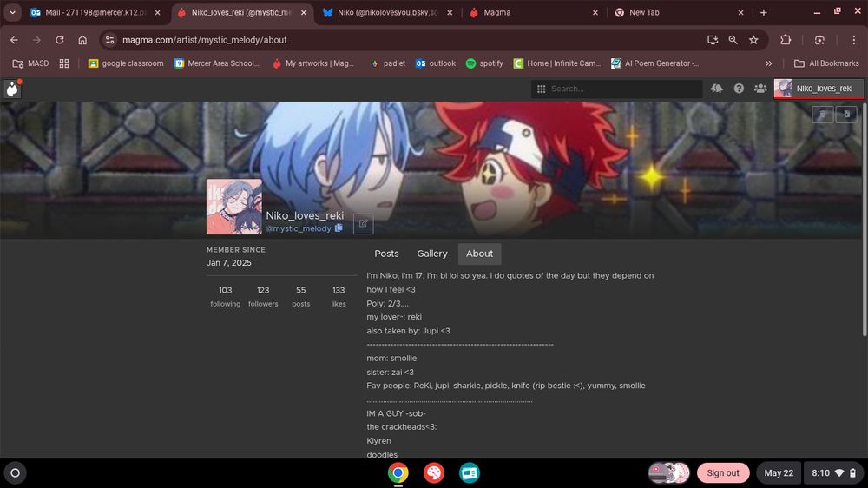Screen dimensions: 868x488
Task: Open the tab search dropdown arrow
Action: point(12,12)
